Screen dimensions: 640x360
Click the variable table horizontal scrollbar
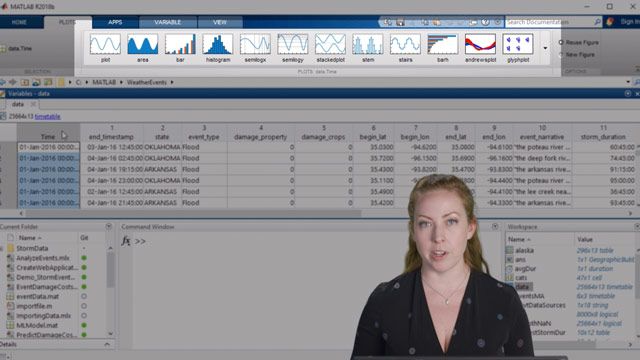click(x=194, y=213)
